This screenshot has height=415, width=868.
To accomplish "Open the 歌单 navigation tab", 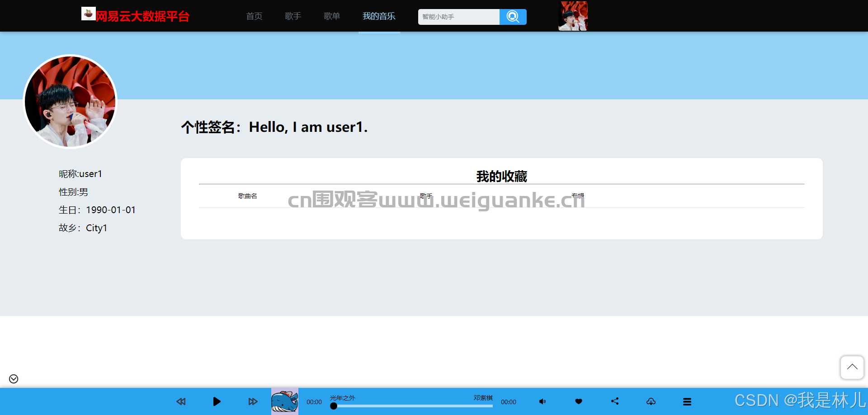I will (332, 16).
